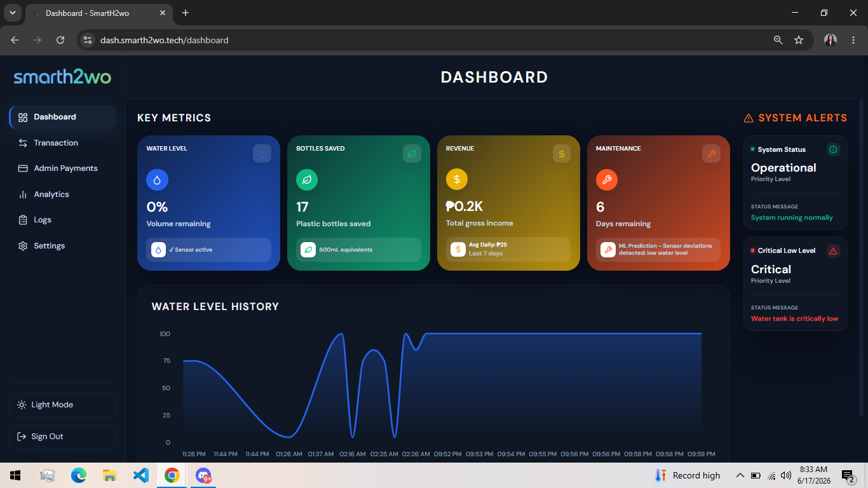868x488 pixels.
Task: Click the dollar icon beside Avg Daily
Action: (x=458, y=250)
